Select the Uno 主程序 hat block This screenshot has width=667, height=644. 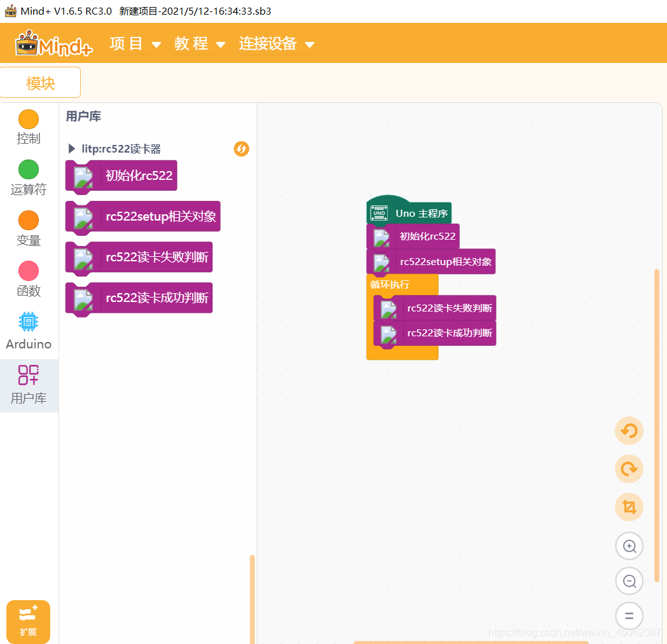(409, 210)
